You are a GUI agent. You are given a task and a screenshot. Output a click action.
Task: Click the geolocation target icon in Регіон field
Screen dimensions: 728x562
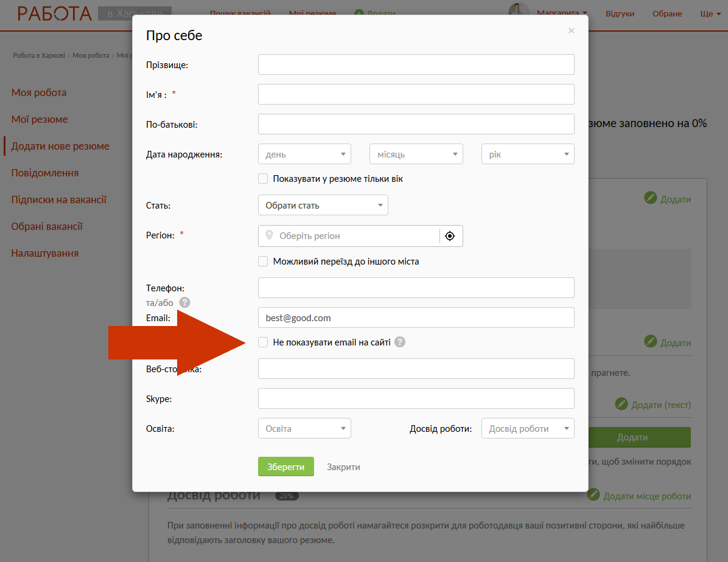tap(450, 236)
